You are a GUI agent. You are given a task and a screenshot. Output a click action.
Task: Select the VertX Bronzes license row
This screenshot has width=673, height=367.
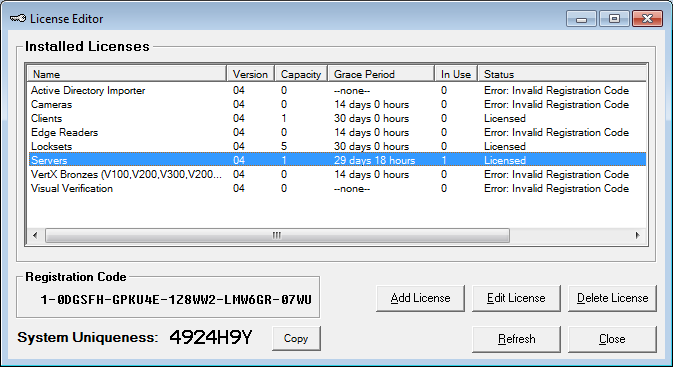click(337, 174)
